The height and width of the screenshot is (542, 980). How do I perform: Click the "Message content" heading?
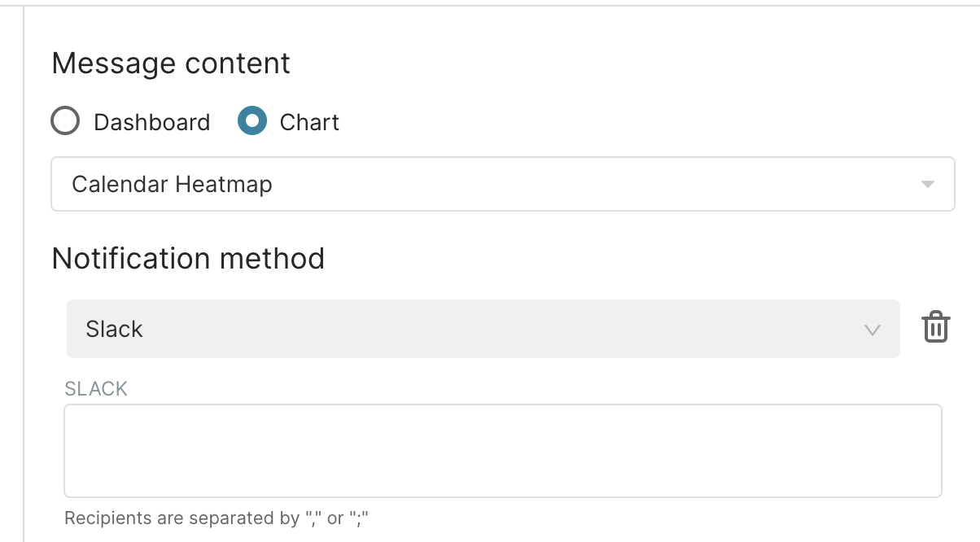(171, 63)
